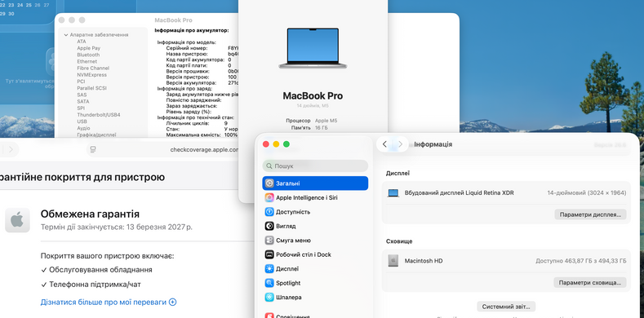Click 14-дюймовий (3024 × 1964) text
The image size is (644, 318).
pos(587,193)
